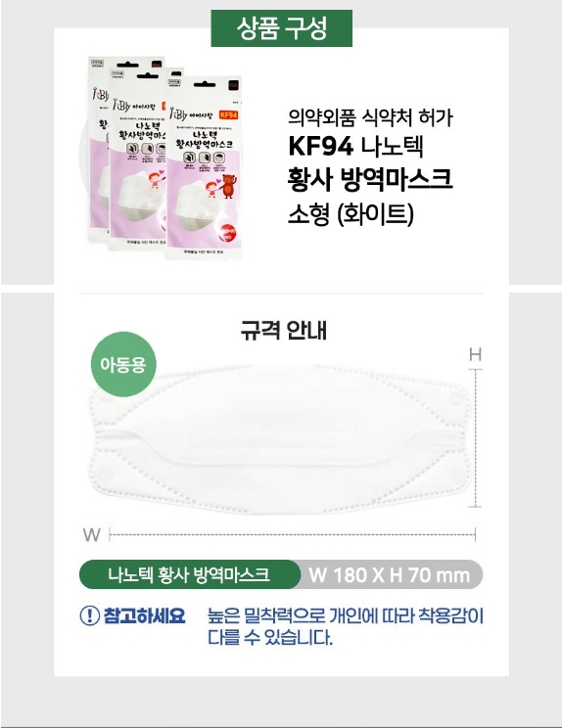Select the front mask package image

pos(205,167)
